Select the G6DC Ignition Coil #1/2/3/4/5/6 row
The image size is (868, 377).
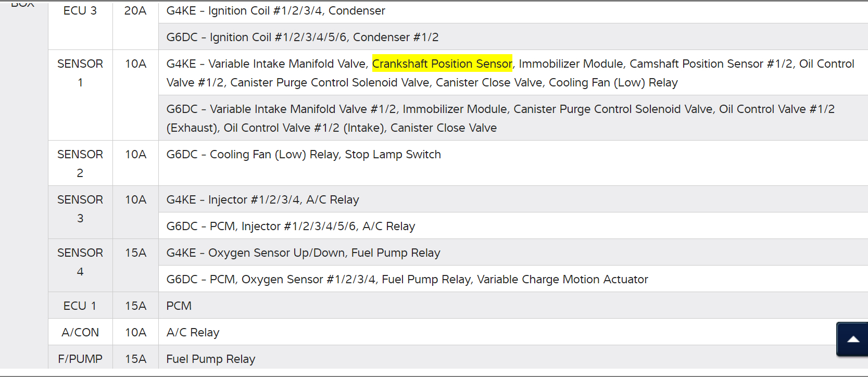[x=303, y=37]
